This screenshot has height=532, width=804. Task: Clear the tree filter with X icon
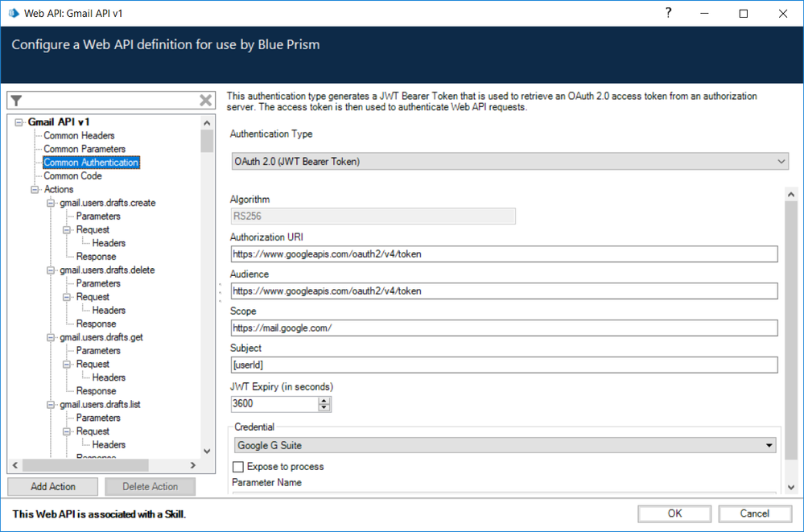[x=206, y=101]
